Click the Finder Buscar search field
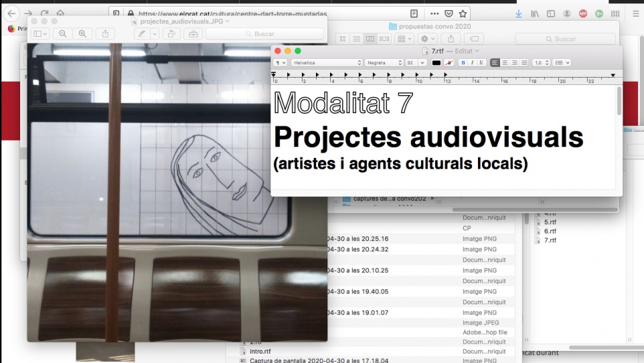644x363 pixels. pyautogui.click(x=566, y=39)
